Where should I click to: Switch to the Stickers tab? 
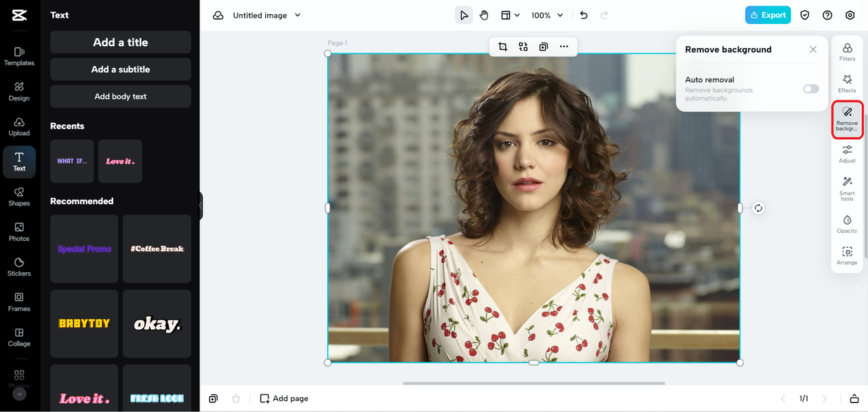[19, 267]
